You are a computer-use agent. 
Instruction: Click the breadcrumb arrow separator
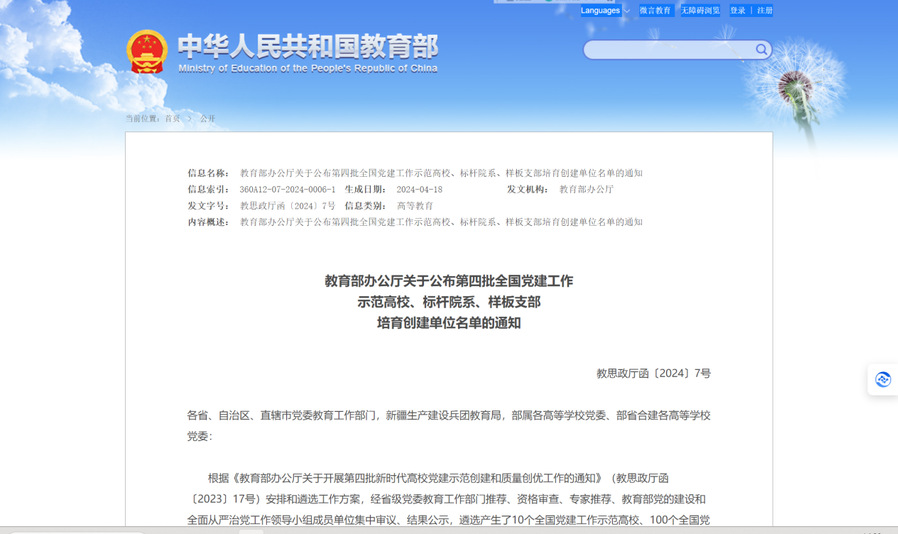point(189,118)
